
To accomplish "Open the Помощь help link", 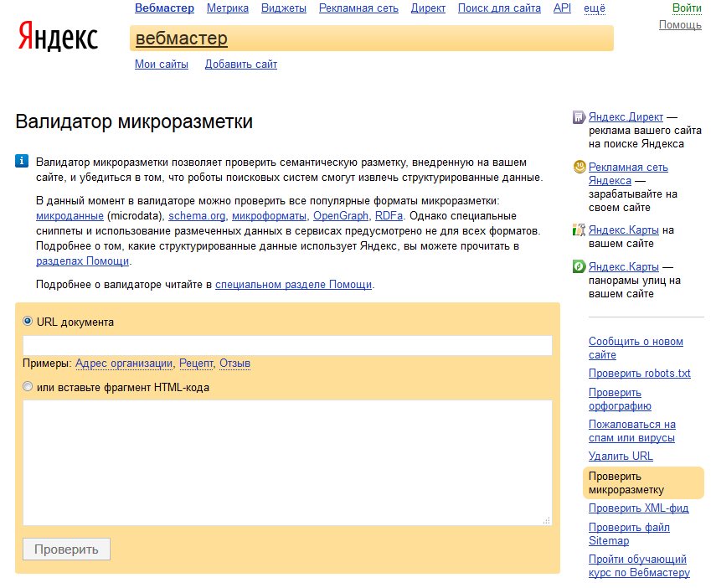I will pyautogui.click(x=680, y=24).
